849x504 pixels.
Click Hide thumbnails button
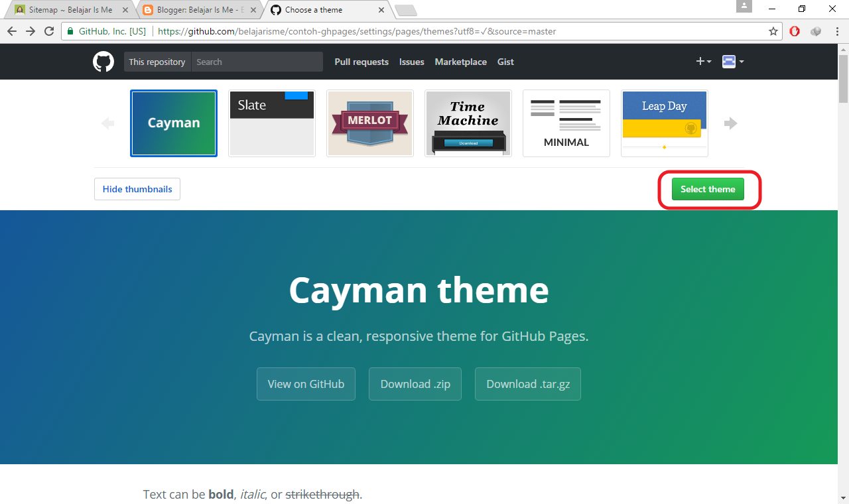[x=137, y=189]
